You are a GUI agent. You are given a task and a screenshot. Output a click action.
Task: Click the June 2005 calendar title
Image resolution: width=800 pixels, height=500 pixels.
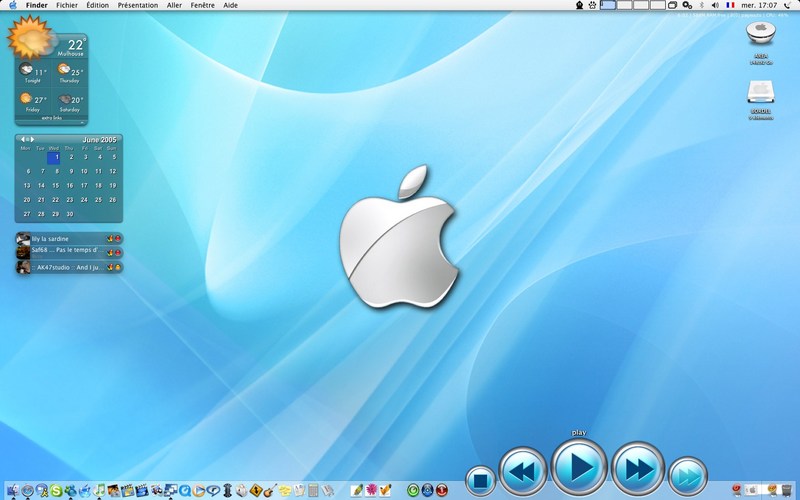99,139
